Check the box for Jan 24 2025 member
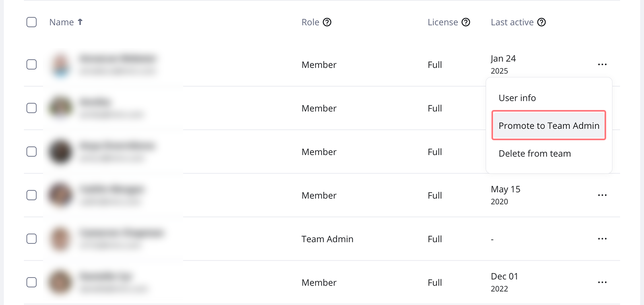The width and height of the screenshot is (644, 305). 31,64
